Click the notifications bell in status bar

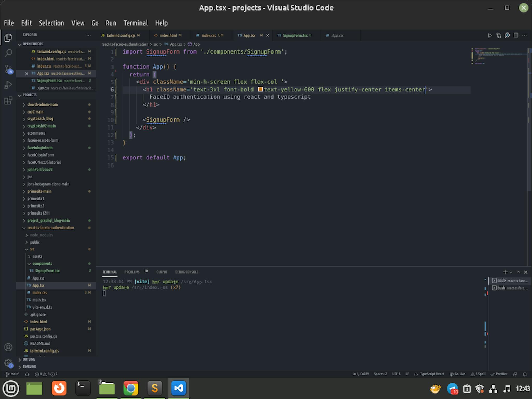click(524, 374)
